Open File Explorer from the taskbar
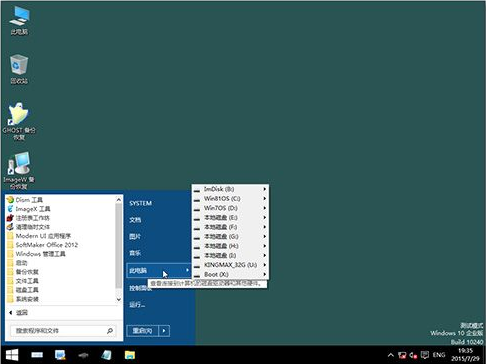Screen dimensions: 486x364 130,355
